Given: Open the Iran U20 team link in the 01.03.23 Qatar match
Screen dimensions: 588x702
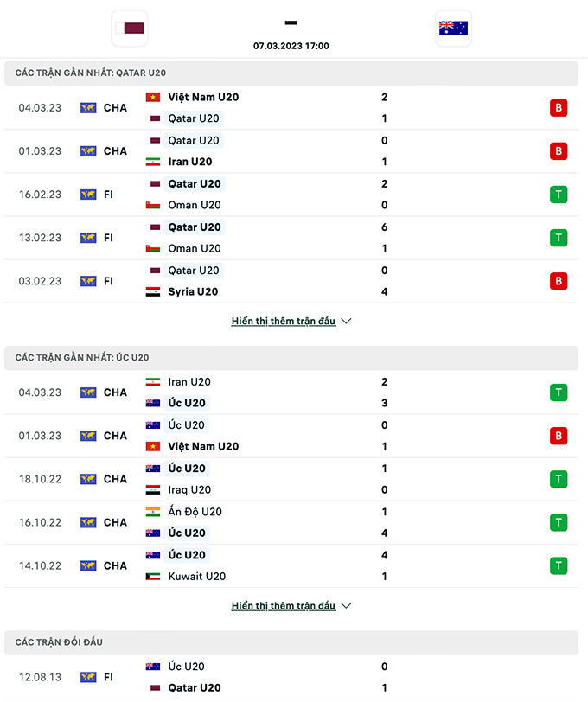Looking at the screenshot, I should (x=189, y=162).
